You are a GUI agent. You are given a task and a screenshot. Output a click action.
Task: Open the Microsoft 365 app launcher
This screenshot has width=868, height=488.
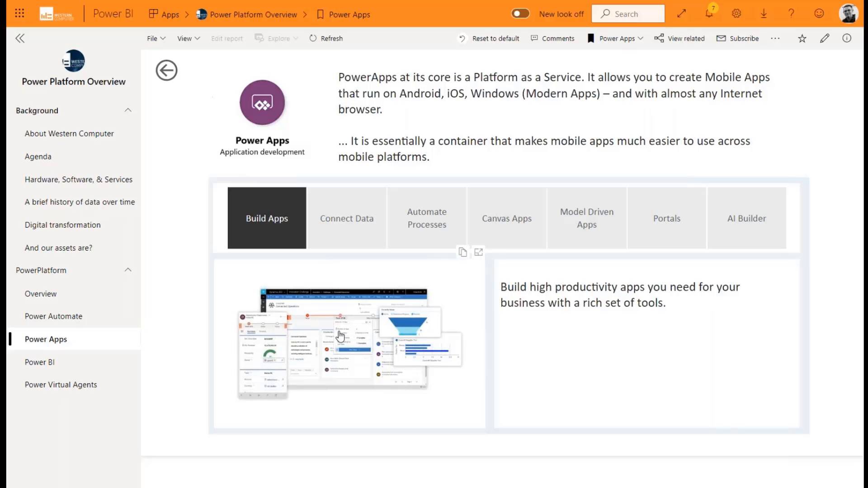point(19,13)
